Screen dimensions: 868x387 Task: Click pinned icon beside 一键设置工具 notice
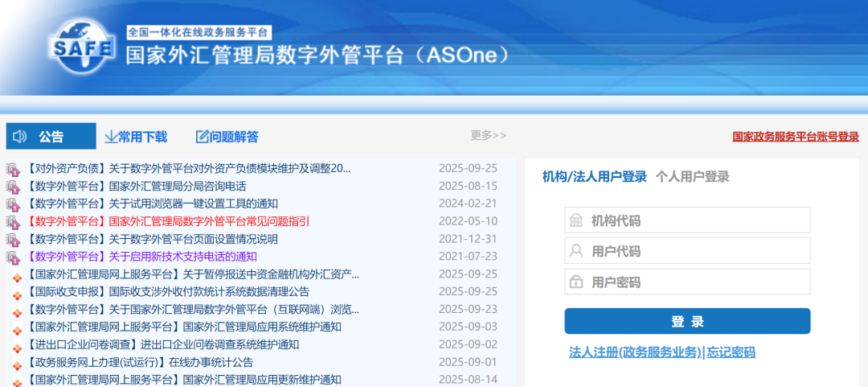13,204
